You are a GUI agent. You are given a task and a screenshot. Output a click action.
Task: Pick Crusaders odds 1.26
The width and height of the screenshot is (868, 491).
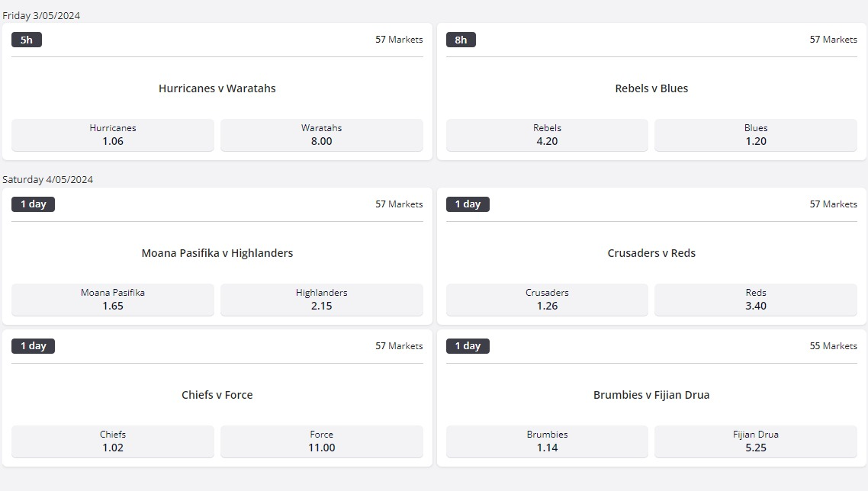[547, 300]
